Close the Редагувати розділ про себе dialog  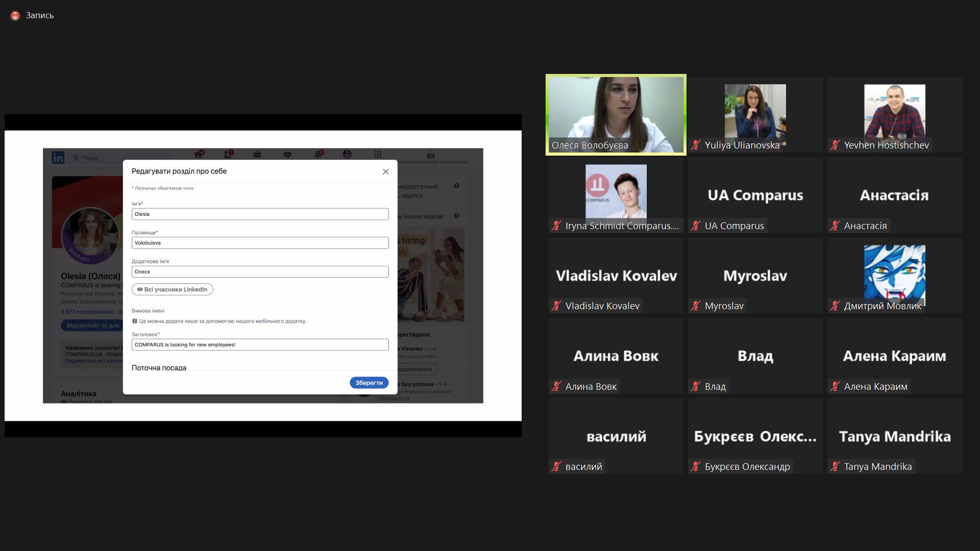coord(386,171)
